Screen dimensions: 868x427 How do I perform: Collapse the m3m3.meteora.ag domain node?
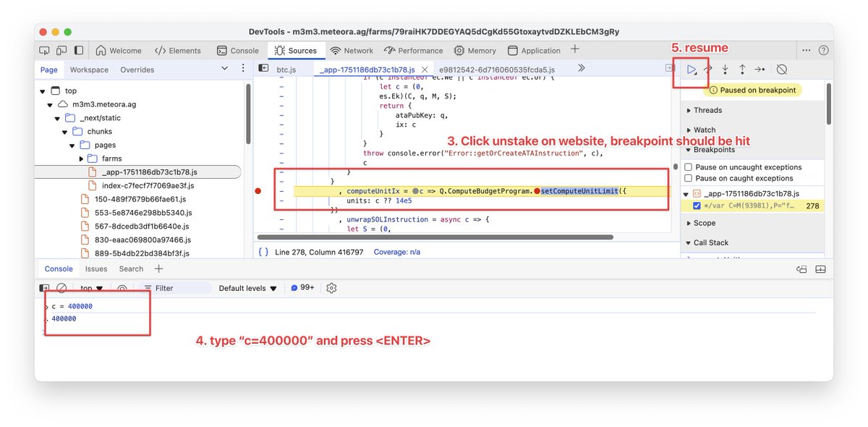tap(50, 104)
